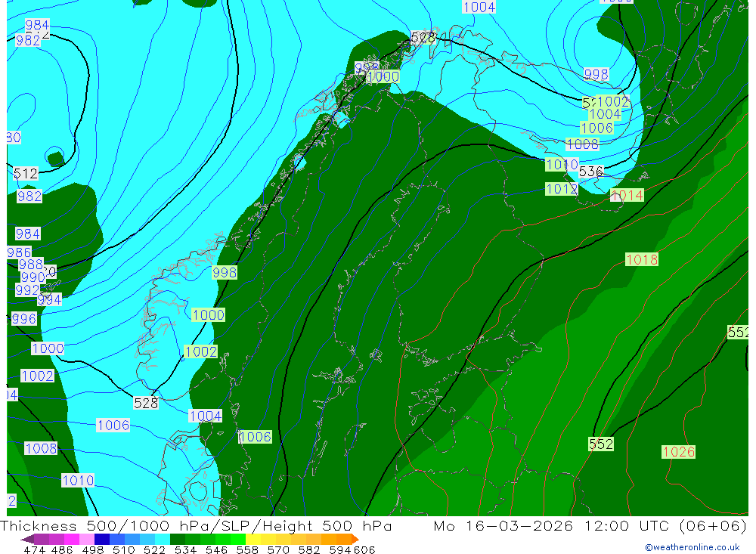Screen dimensions: 756x554
Task: Open the weatheronline.co.uk copyright link
Action: click(692, 547)
